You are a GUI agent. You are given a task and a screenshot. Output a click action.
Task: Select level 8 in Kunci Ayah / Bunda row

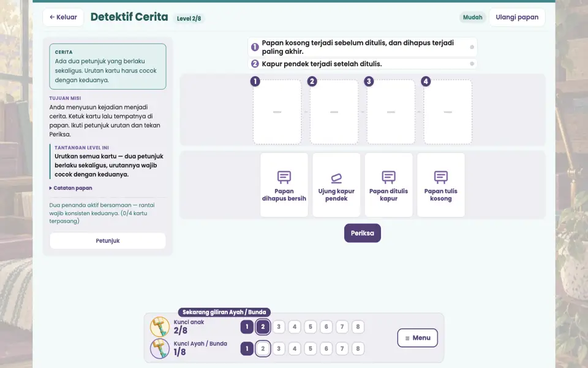[358, 348]
